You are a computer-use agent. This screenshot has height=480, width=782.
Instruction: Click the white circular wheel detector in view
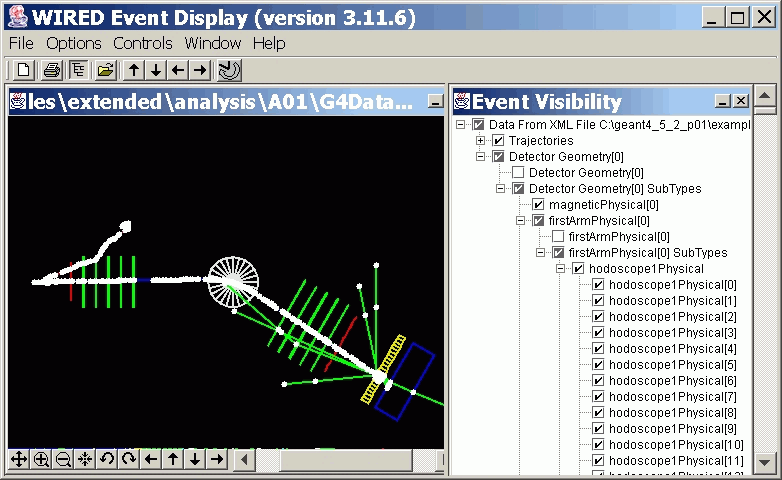coord(233,282)
